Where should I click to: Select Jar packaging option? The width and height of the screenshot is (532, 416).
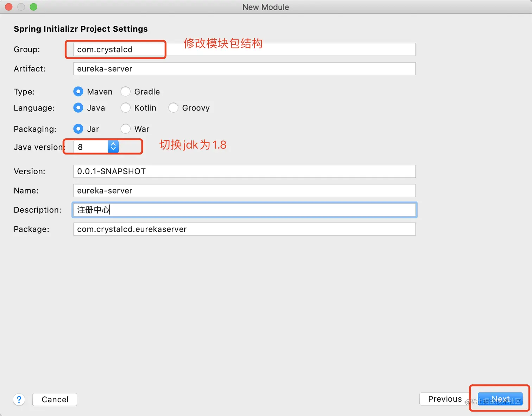click(78, 129)
